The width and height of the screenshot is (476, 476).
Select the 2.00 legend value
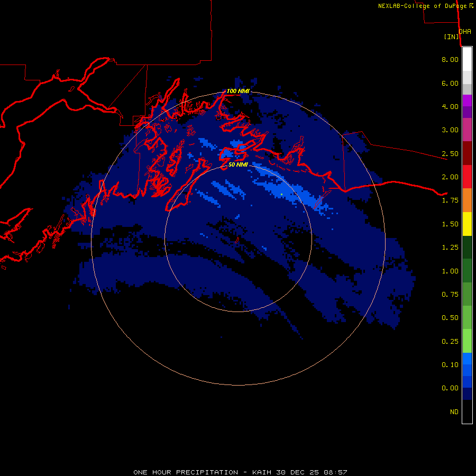[x=450, y=177]
